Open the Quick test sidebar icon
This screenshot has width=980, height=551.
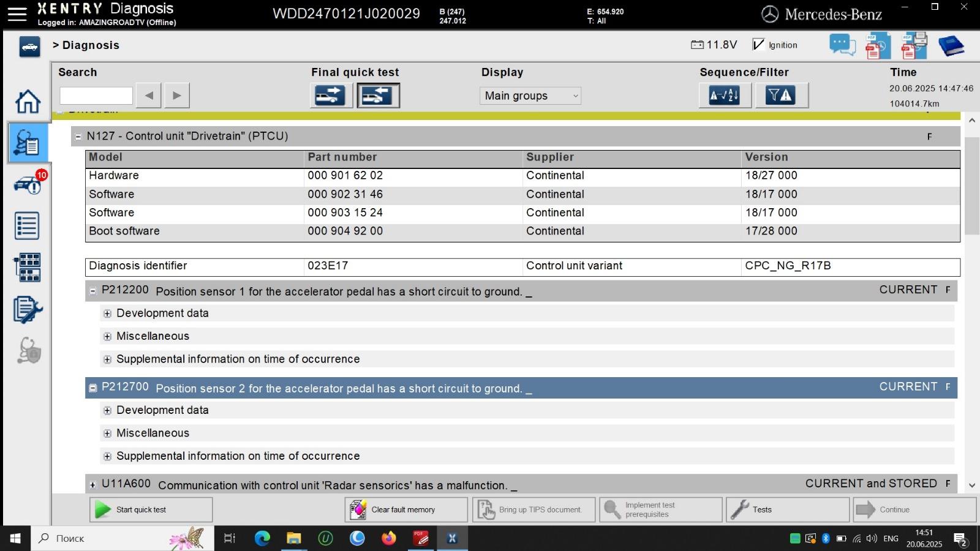pyautogui.click(x=28, y=143)
